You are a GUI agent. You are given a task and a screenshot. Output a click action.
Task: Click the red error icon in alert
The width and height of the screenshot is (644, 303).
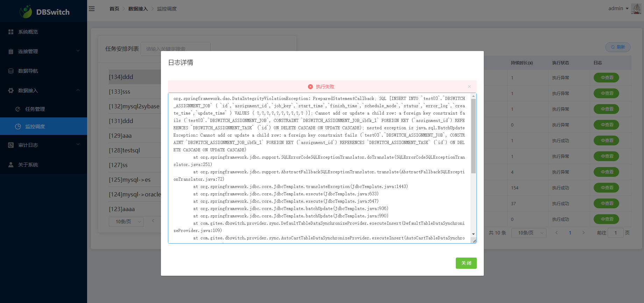[x=310, y=87]
